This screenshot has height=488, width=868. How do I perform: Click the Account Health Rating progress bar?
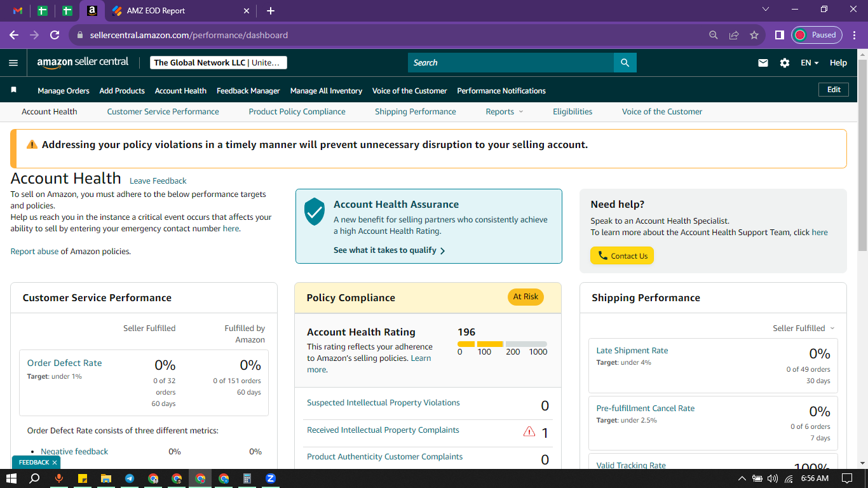click(x=502, y=344)
